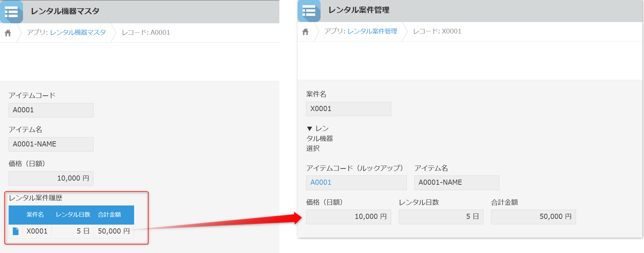The height and width of the screenshot is (253, 644).
Task: Click the 50,000 円 cell in rental history
Action: pyautogui.click(x=114, y=231)
